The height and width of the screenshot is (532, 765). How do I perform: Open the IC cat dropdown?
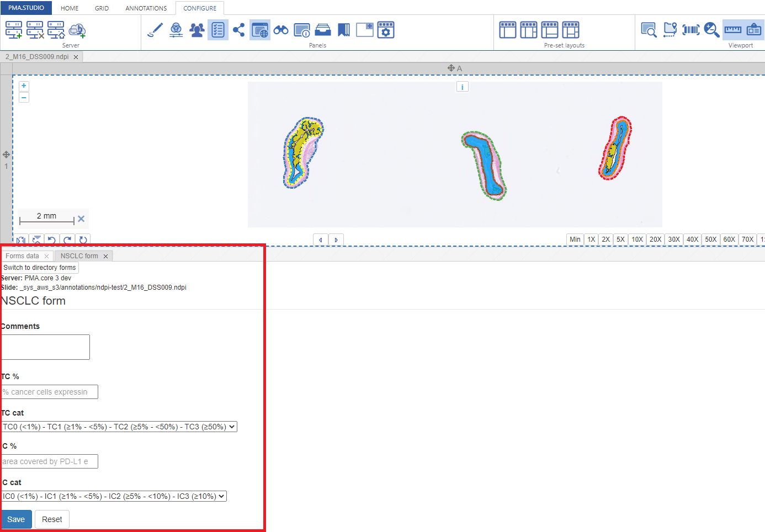pos(114,496)
